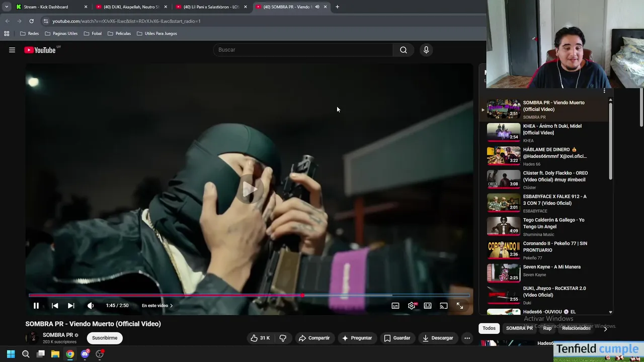
Task: Open Paginas Utiles bookmarks folder
Action: point(61,34)
